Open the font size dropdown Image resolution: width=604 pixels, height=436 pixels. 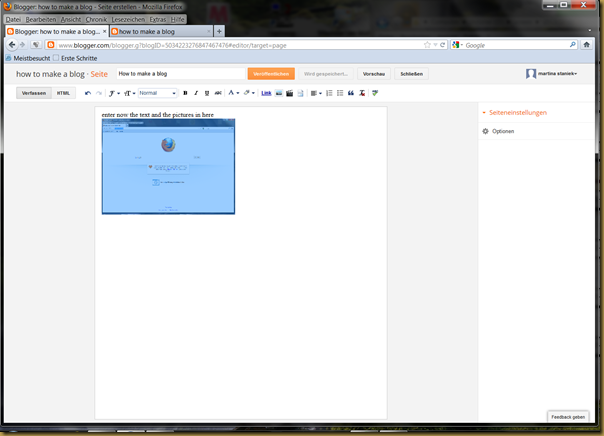[129, 93]
